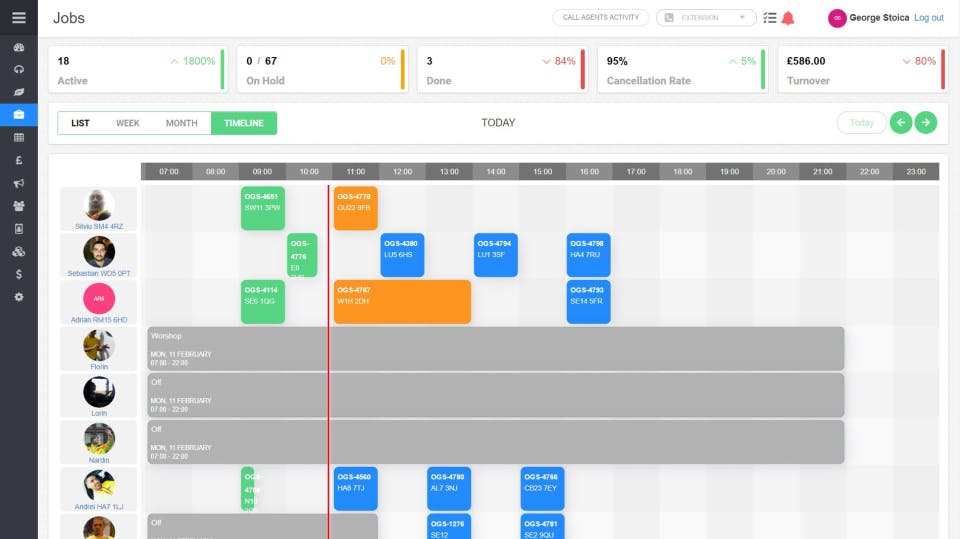The height and width of the screenshot is (539, 960).
Task: Click the Cancellation Rate stat card
Action: [x=683, y=70]
